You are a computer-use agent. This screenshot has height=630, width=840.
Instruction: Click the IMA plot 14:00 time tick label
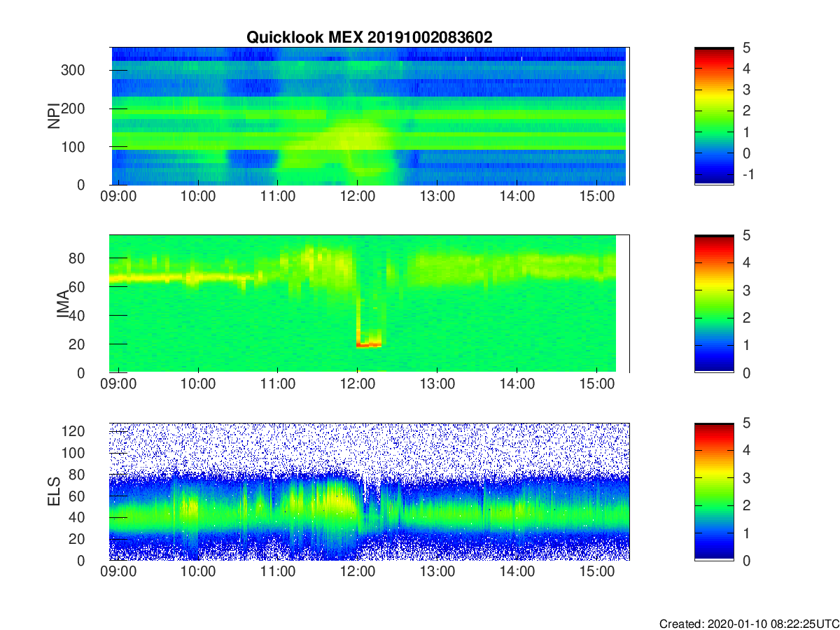click(516, 383)
